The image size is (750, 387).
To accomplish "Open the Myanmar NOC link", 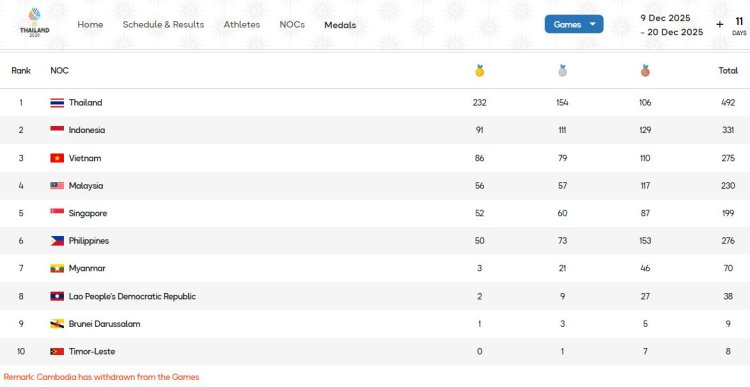I will click(87, 268).
